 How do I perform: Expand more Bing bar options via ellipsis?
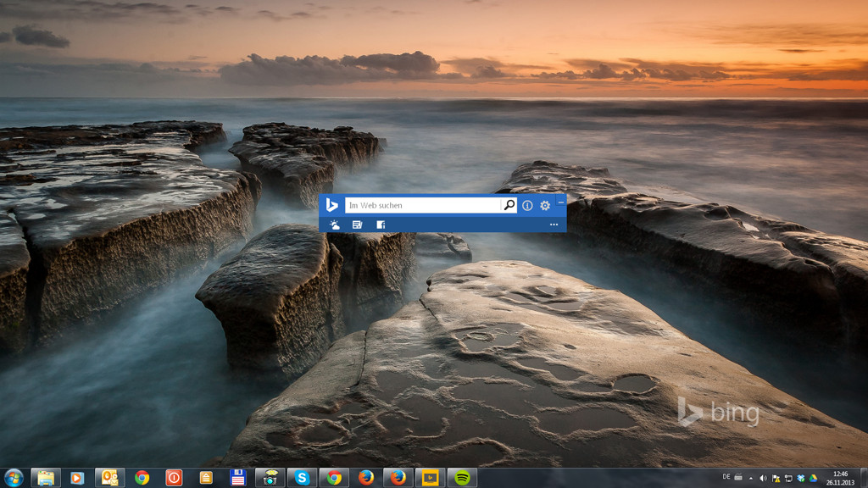554,225
